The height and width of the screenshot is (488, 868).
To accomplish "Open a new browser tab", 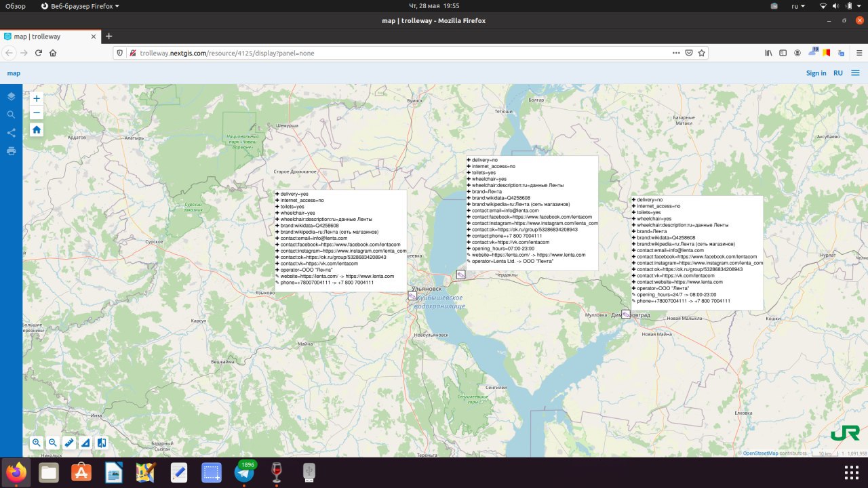I will point(108,36).
